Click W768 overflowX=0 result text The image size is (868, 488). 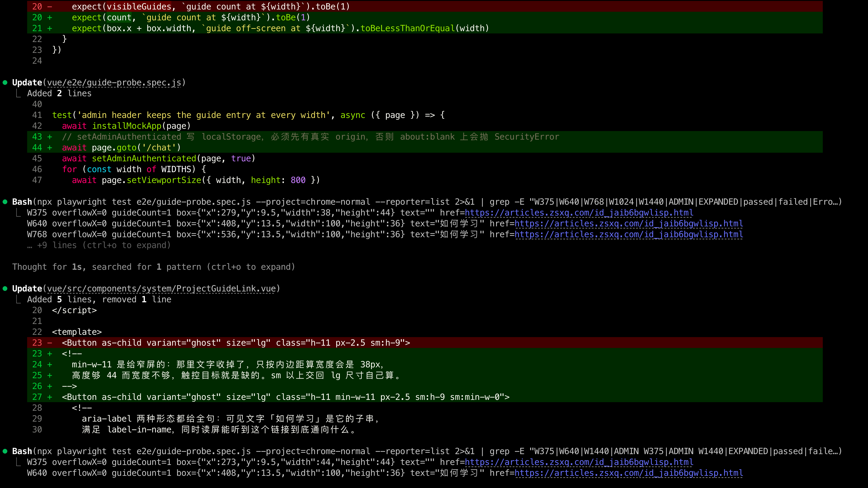255,235
